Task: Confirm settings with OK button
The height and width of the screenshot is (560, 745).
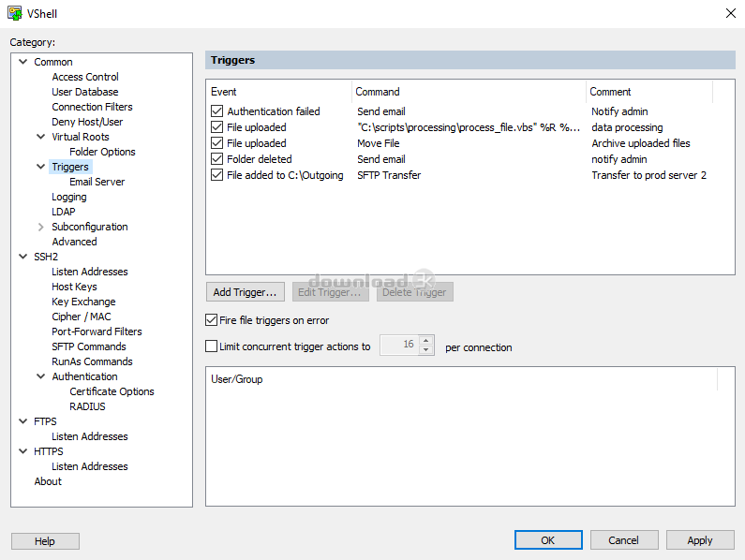Action: (x=548, y=540)
